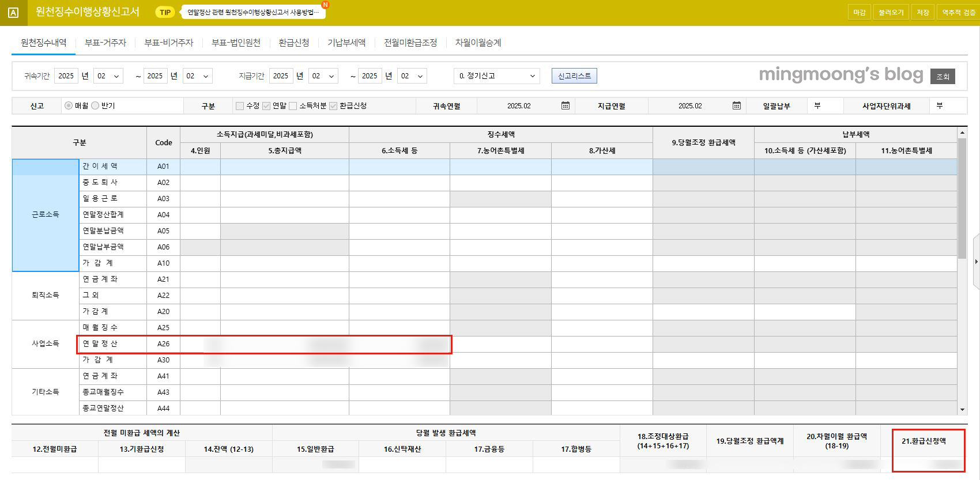Screen dimensions: 980x480
Task: Switch to 부표-법인원천 tab
Action: 236,43
